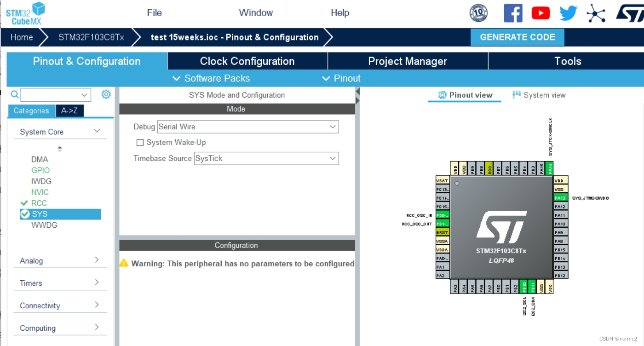The width and height of the screenshot is (644, 346).
Task: Click the ST logo at top right
Action: 630,13
